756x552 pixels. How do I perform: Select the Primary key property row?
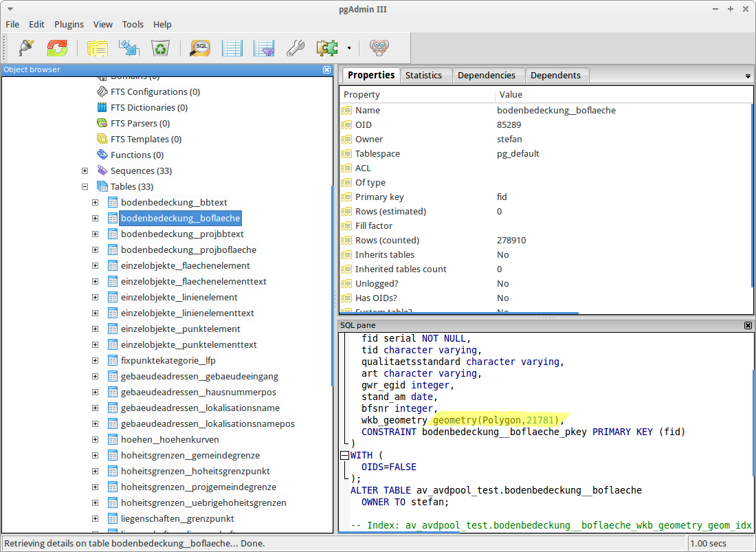click(x=545, y=197)
